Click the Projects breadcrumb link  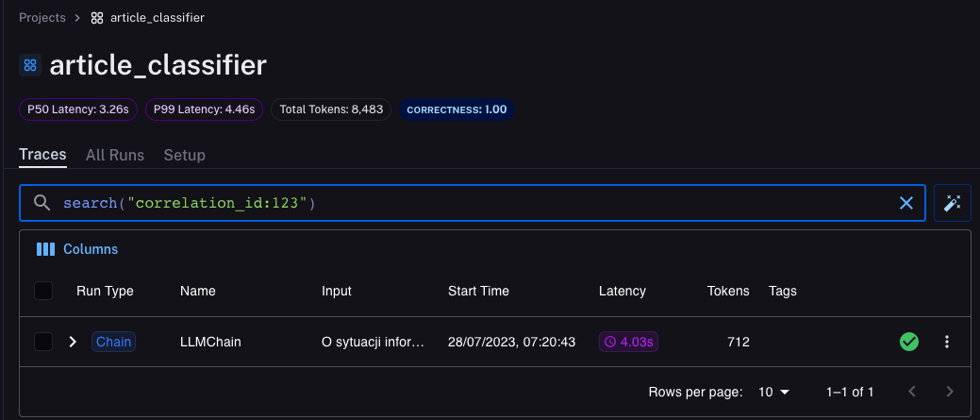tap(42, 17)
